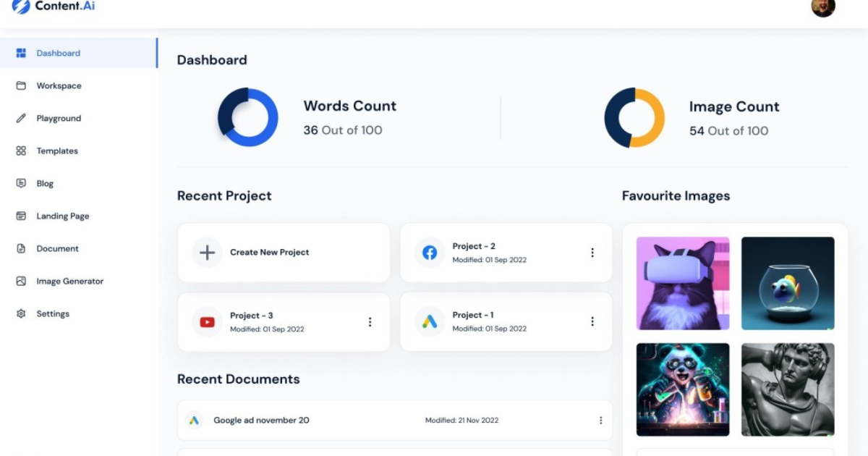This screenshot has height=456, width=868.
Task: Click the Content.Ai brand name
Action: pyautogui.click(x=65, y=6)
